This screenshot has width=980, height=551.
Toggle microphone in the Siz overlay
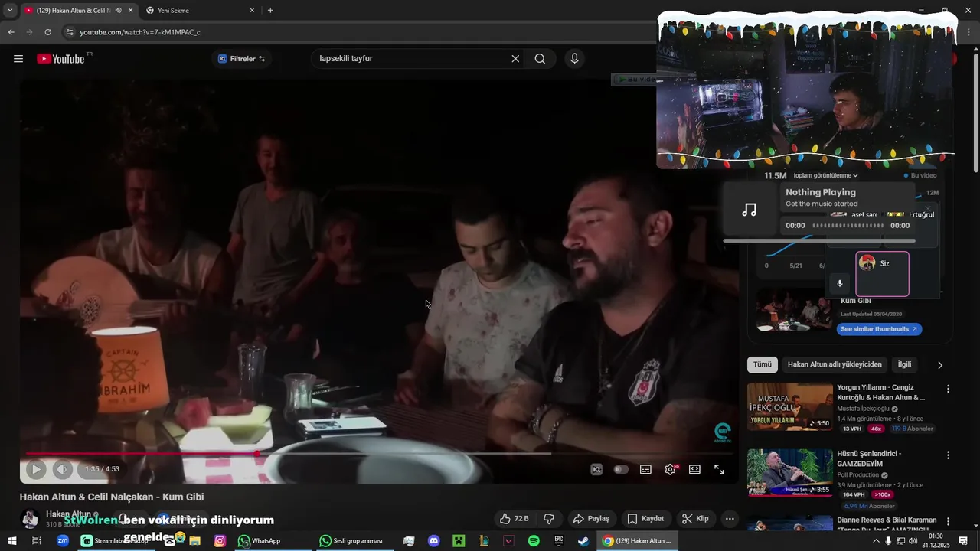pos(839,283)
